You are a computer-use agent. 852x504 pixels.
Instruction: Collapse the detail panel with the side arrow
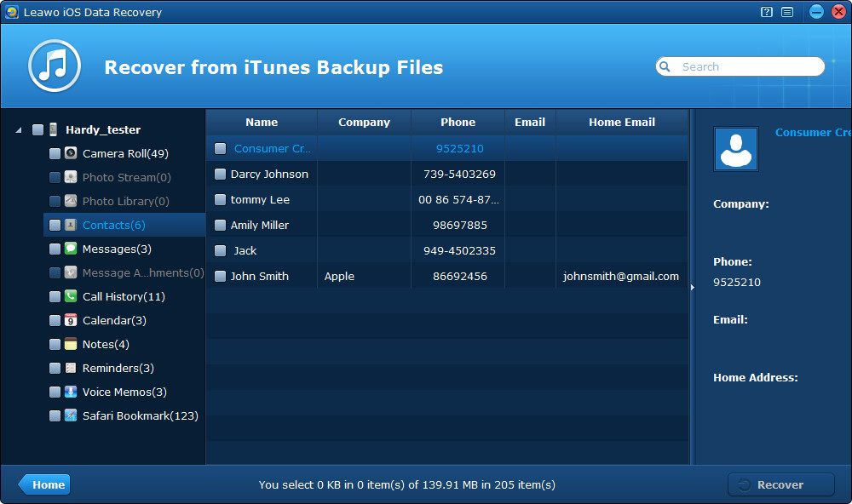692,287
